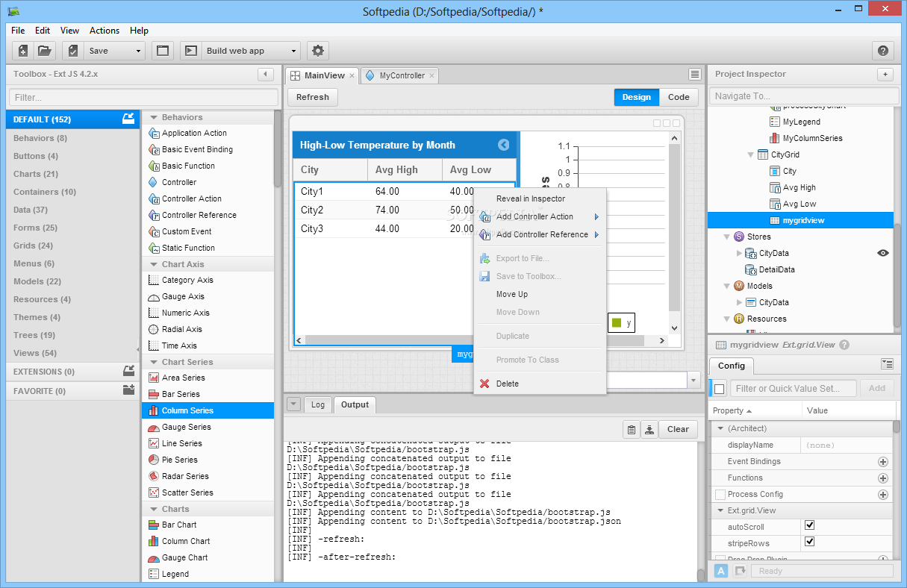Collapse the Toolbox panel with arrow button
907x588 pixels.
tap(265, 75)
